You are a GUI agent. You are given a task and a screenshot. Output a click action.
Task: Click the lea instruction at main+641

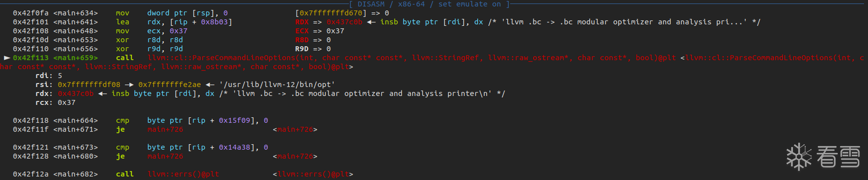(122, 22)
